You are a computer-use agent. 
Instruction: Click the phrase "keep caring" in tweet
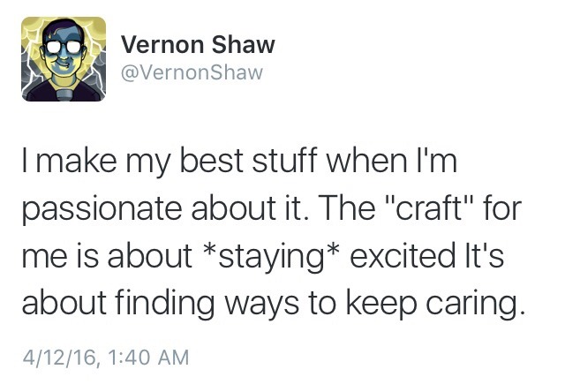[x=435, y=305]
